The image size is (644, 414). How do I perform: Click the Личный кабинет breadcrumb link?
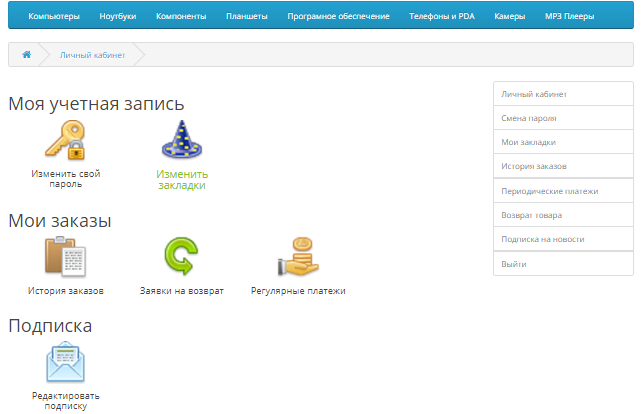click(93, 54)
